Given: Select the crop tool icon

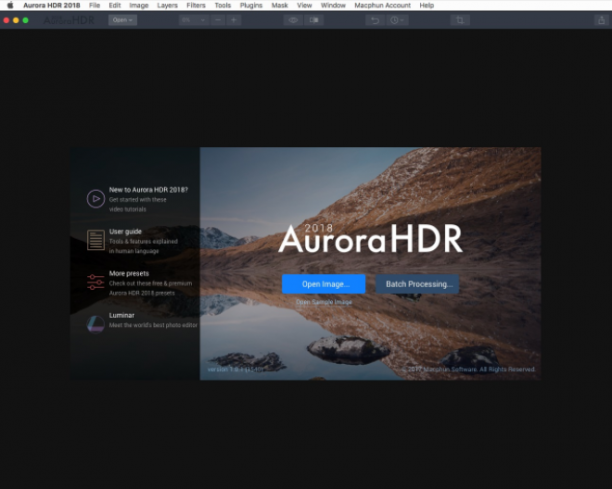Looking at the screenshot, I should tap(460, 20).
